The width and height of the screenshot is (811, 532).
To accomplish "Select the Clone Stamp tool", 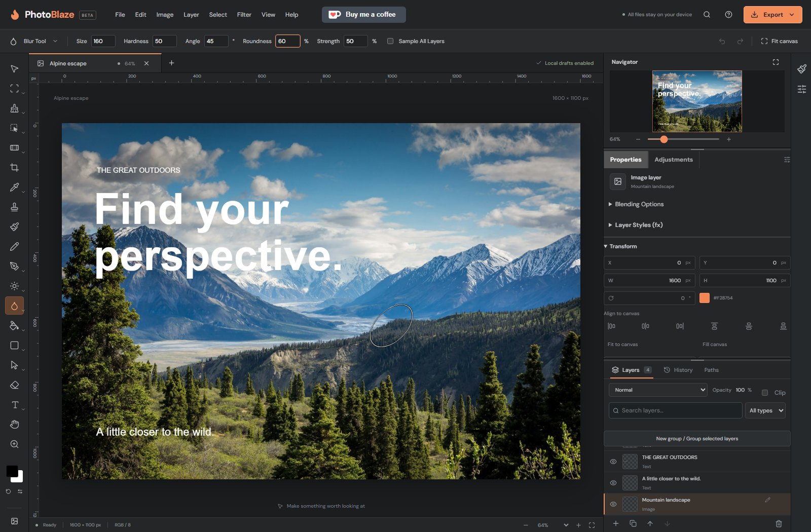I will point(14,207).
